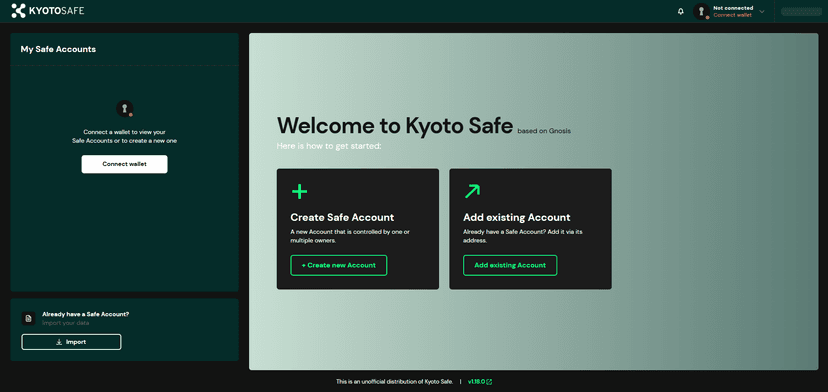Click 'Create Safe Account' card title
This screenshot has height=392, width=828.
click(342, 217)
